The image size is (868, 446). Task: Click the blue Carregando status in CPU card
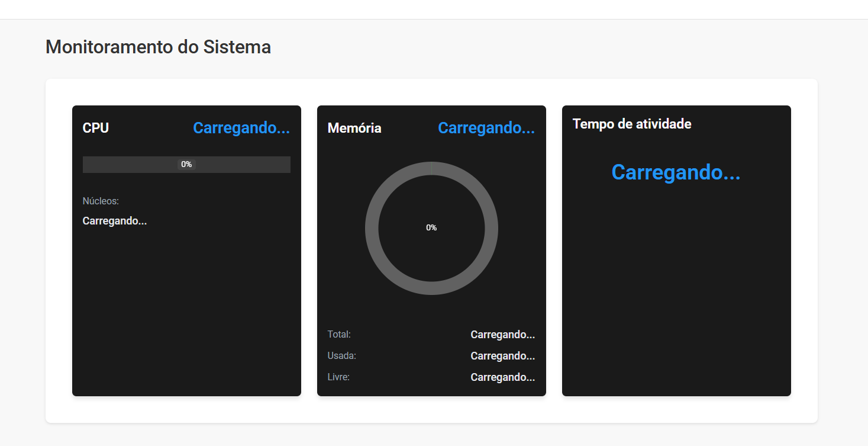[241, 128]
